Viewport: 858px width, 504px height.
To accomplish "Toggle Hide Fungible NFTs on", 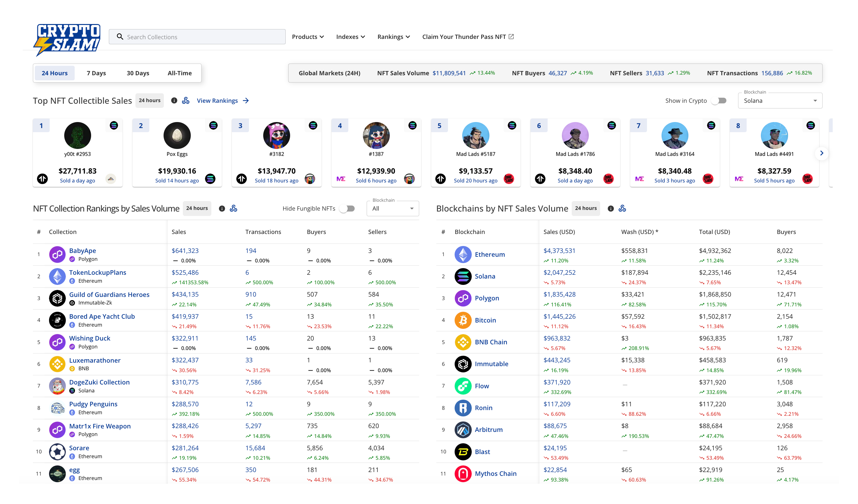I will click(347, 208).
